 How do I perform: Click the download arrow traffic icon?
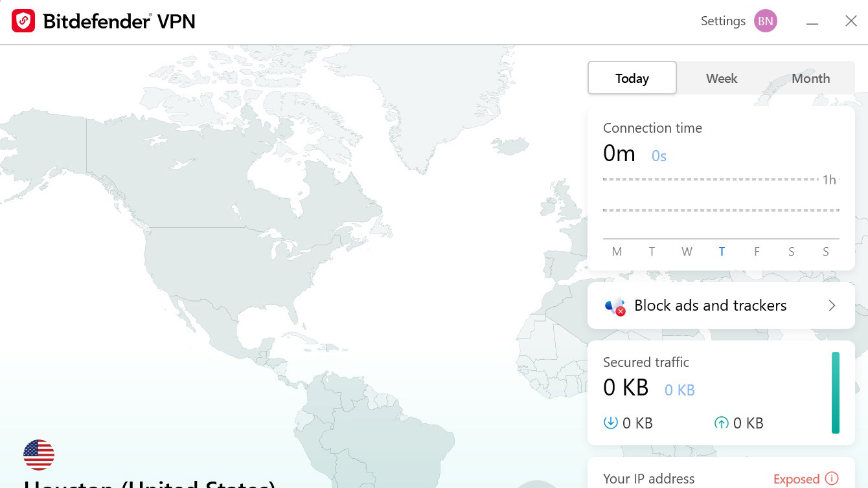610,423
